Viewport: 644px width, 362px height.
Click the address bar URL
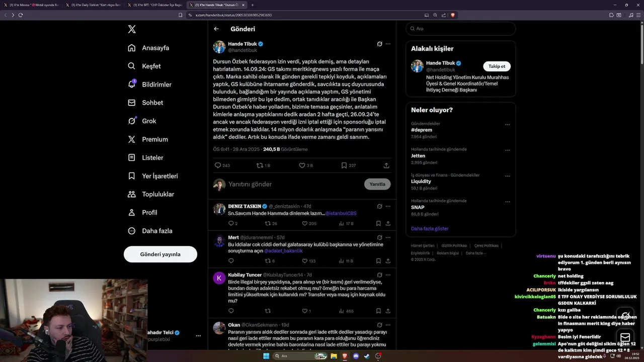233,15
